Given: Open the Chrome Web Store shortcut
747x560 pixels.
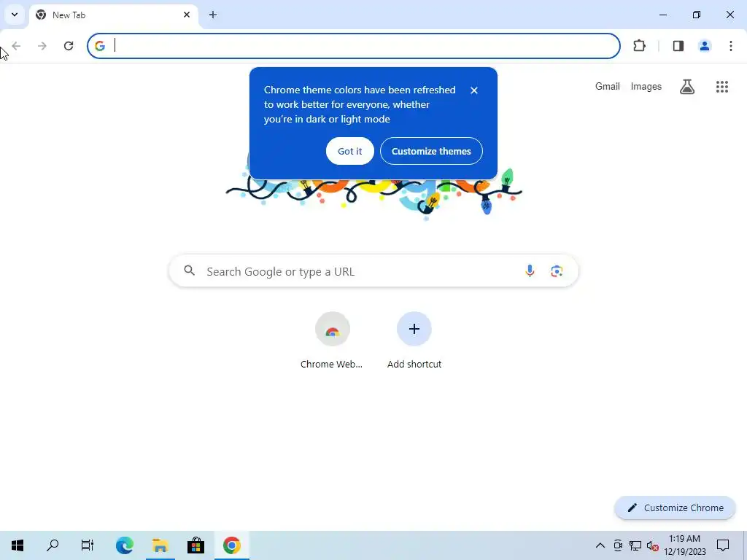Looking at the screenshot, I should coord(332,340).
